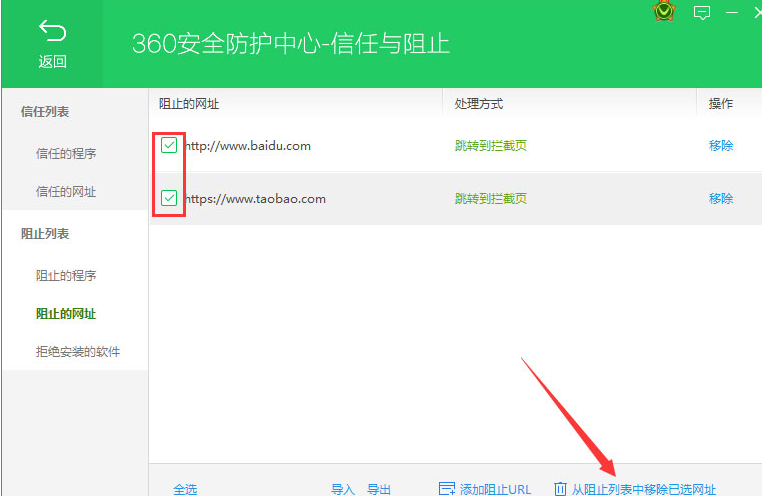Viewport: 762px width, 496px height.
Task: Open the feedback message icon
Action: (702, 12)
